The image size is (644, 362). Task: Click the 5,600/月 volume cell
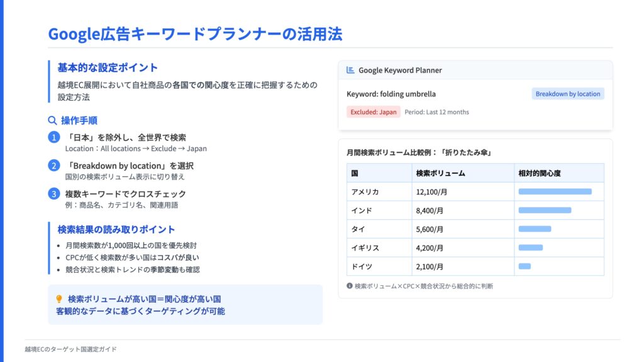[463, 229]
